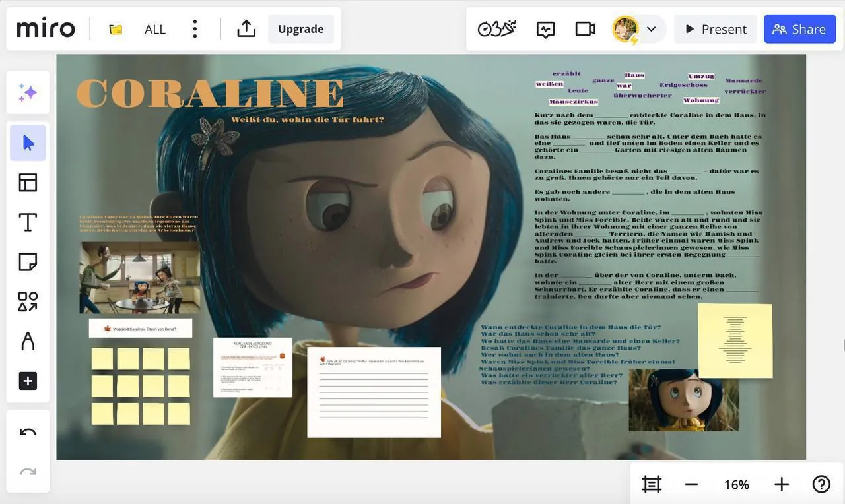
Task: Select the CORALINE title text
Action: [x=211, y=93]
